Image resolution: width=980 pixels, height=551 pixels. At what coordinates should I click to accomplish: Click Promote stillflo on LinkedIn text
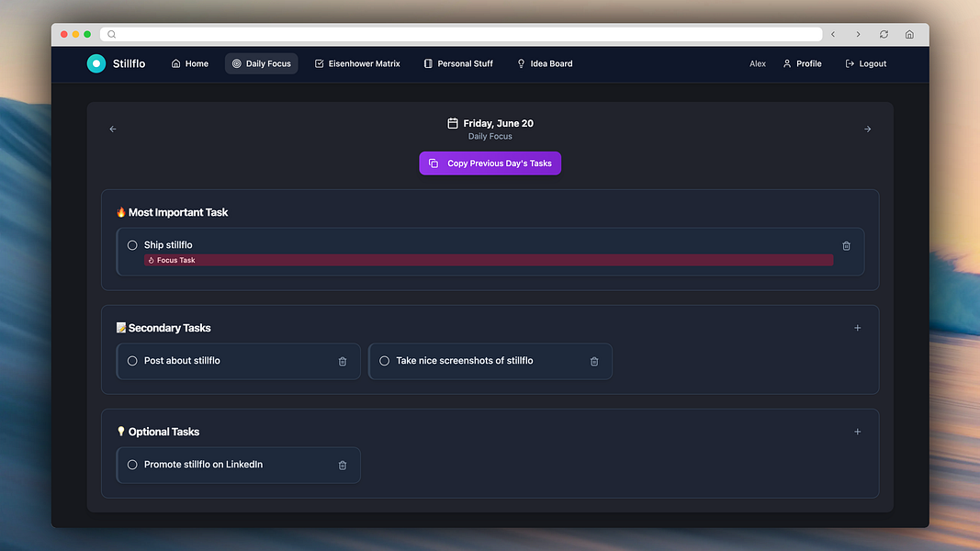(203, 464)
